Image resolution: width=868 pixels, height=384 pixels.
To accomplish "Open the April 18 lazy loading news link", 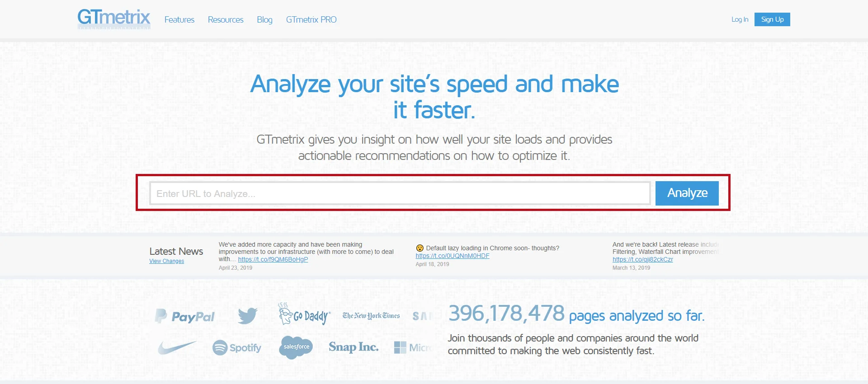I will 452,256.
